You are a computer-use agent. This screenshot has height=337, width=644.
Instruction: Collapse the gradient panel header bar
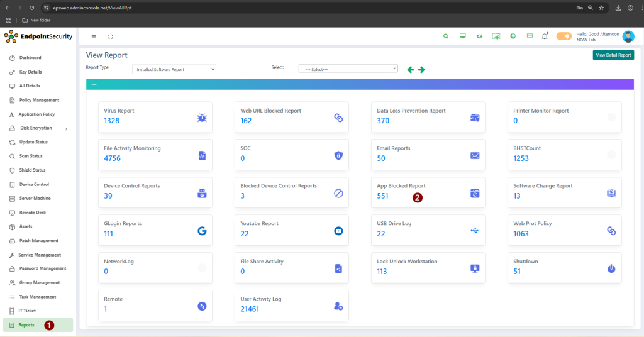tap(94, 84)
